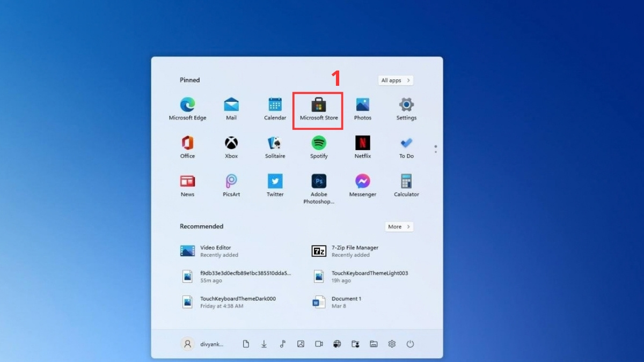Open the Xbox app

(231, 147)
